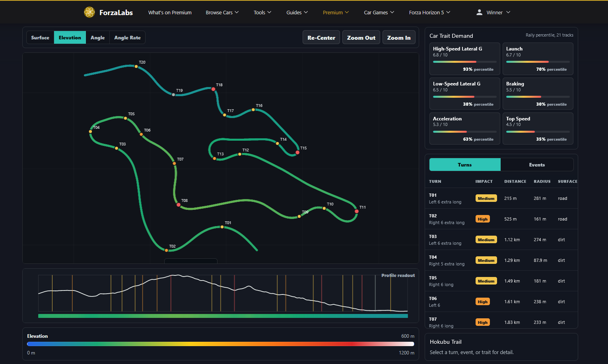
Task: Click the elevation profile chart line
Action: [x=223, y=293]
